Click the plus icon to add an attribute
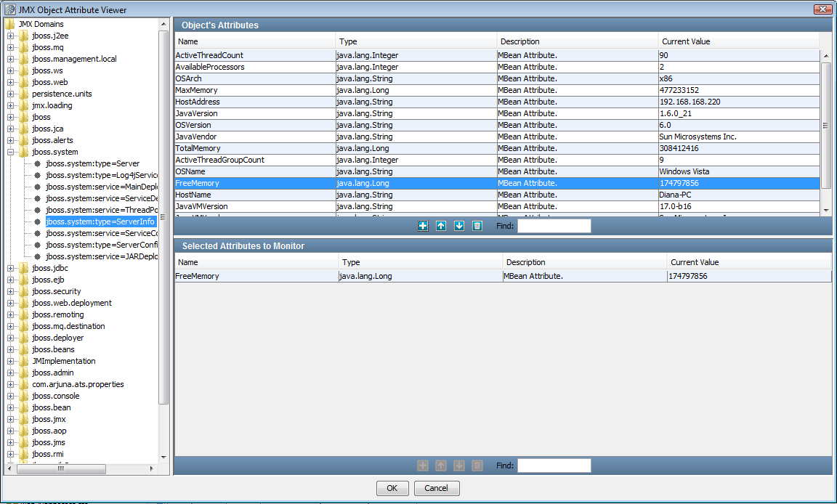The height and width of the screenshot is (504, 837). pos(422,226)
